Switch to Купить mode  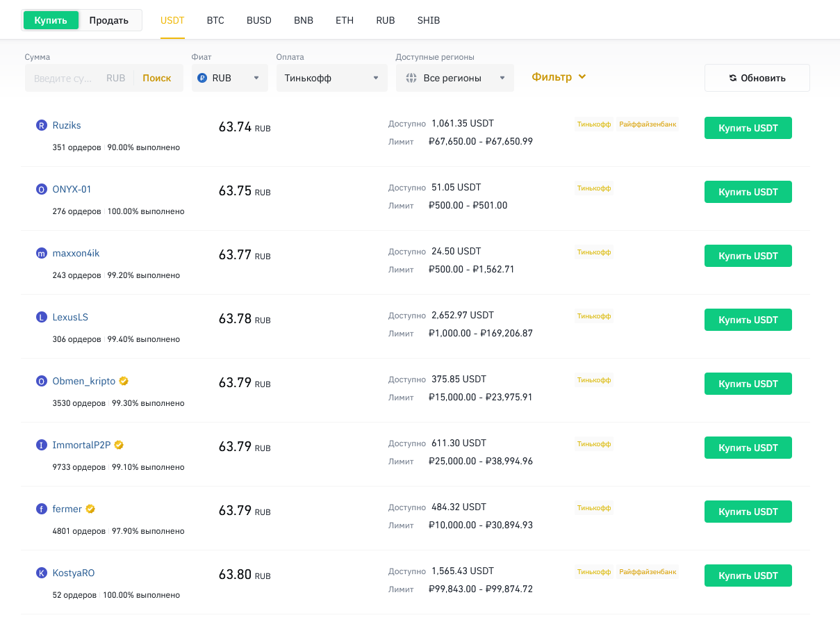(x=51, y=20)
